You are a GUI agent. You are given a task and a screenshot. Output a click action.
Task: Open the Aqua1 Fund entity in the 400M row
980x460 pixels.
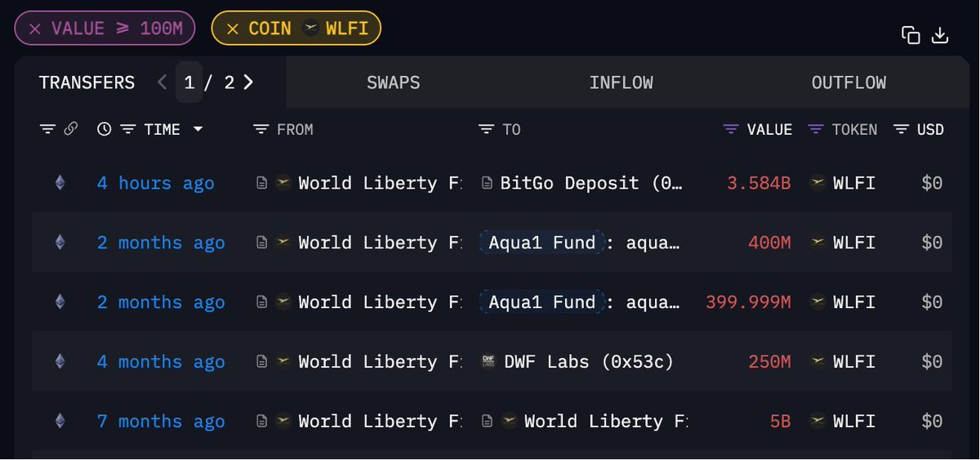pos(542,243)
